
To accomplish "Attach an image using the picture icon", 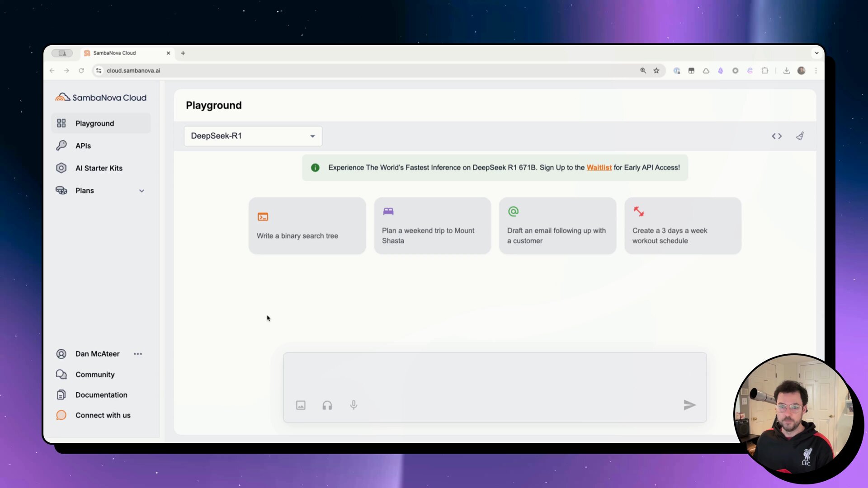I will pos(301,405).
